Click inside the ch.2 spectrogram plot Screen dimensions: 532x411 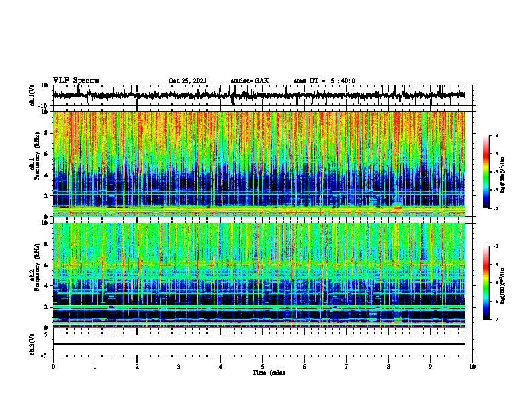coord(259,275)
